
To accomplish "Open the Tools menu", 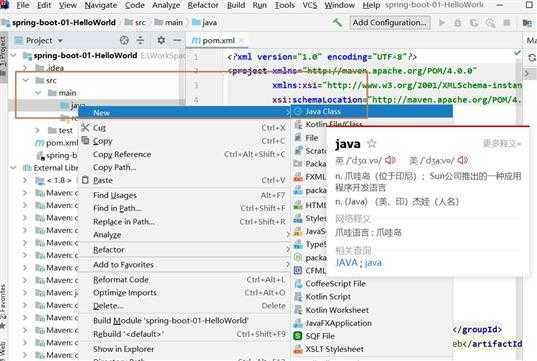I will tap(284, 5).
